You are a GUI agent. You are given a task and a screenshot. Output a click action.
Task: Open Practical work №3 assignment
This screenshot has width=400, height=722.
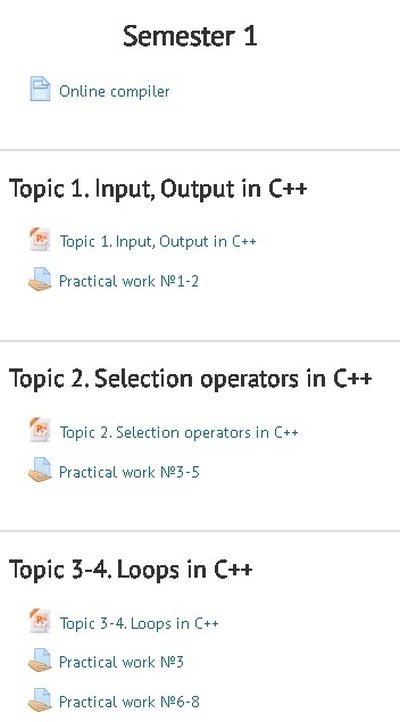[x=121, y=662]
